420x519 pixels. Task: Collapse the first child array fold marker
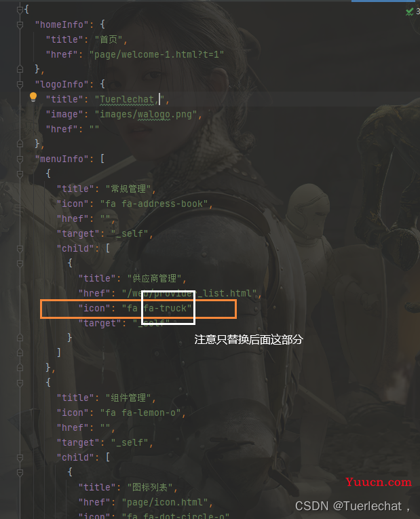click(20, 248)
